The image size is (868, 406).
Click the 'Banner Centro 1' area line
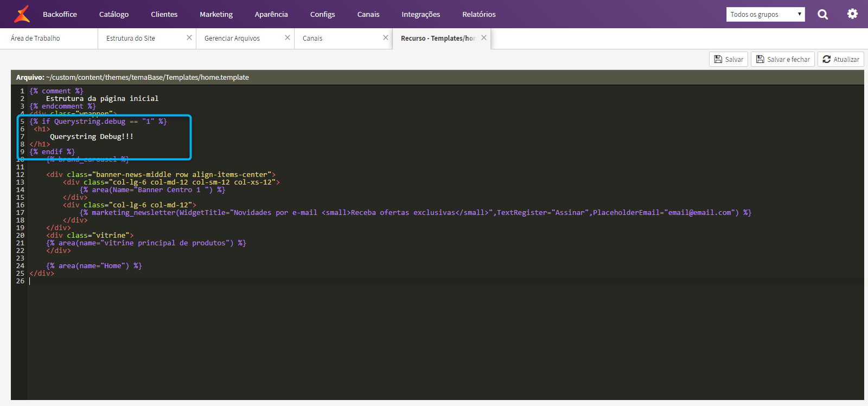click(x=152, y=190)
